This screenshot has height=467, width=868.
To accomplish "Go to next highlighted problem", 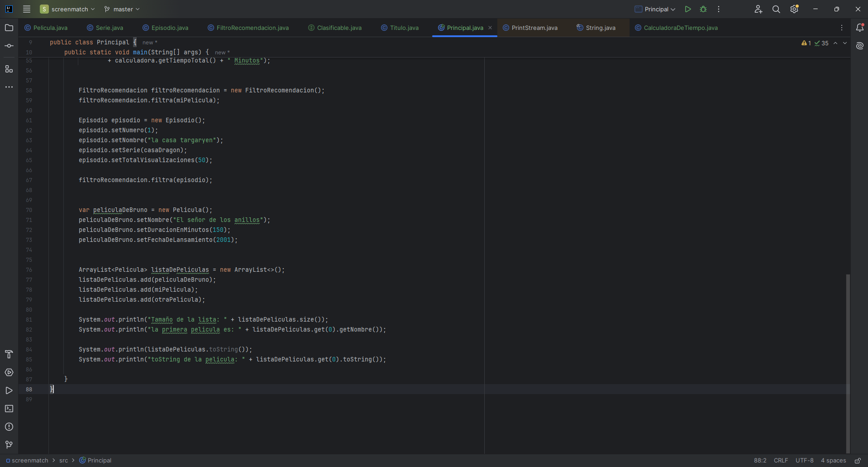I will 845,43.
